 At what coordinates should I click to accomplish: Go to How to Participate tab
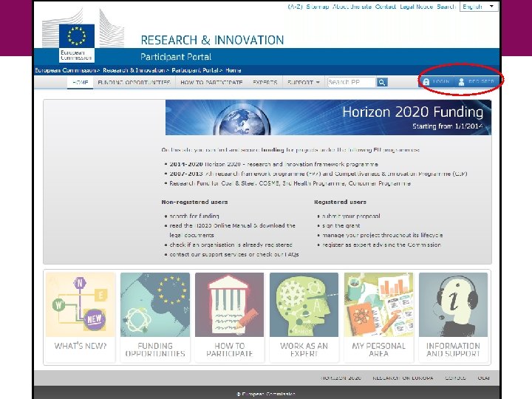coord(211,83)
